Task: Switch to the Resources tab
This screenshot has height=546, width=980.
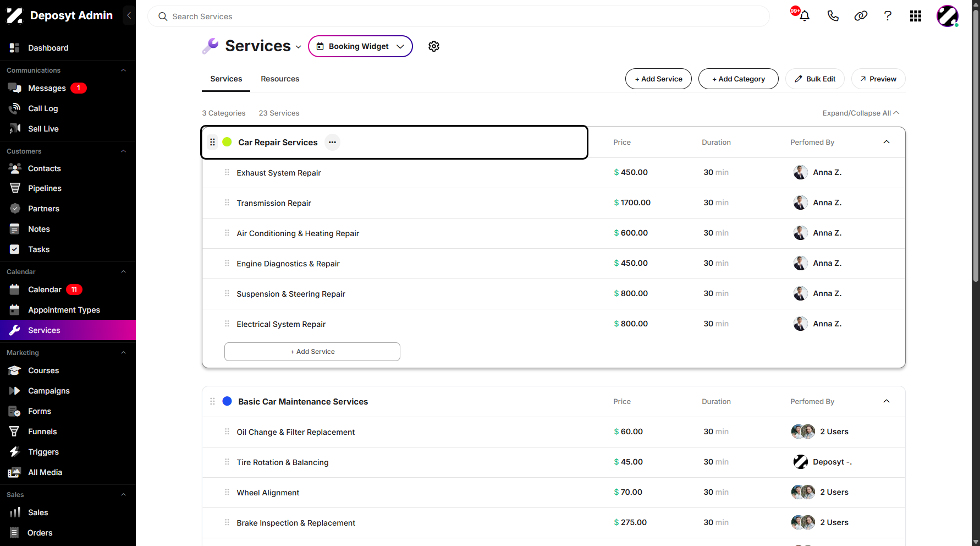Action: (280, 79)
